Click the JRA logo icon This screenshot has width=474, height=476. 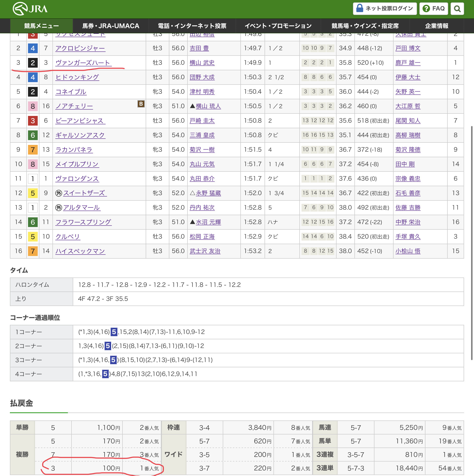(21, 9)
